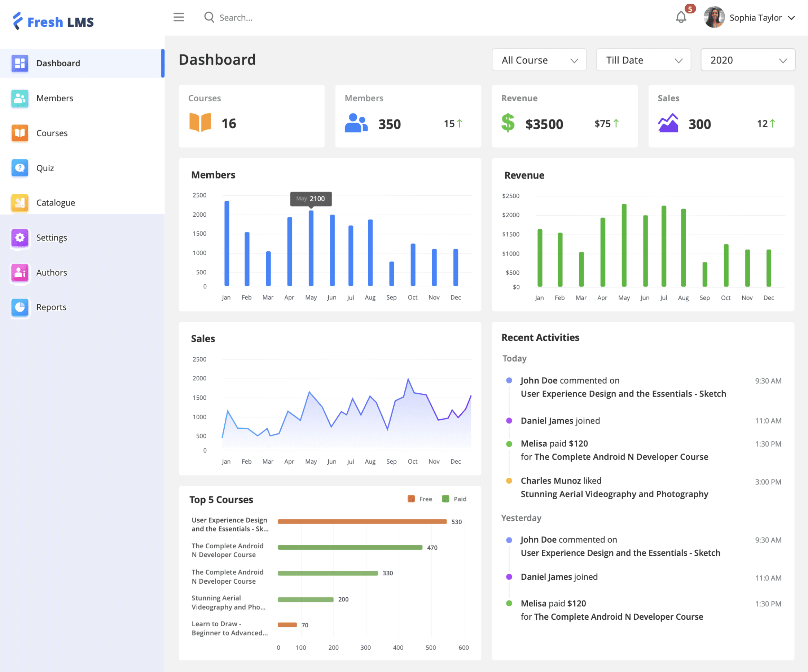Expand the Sophia Taylor profile menu
The width and height of the screenshot is (808, 672).
pos(749,18)
